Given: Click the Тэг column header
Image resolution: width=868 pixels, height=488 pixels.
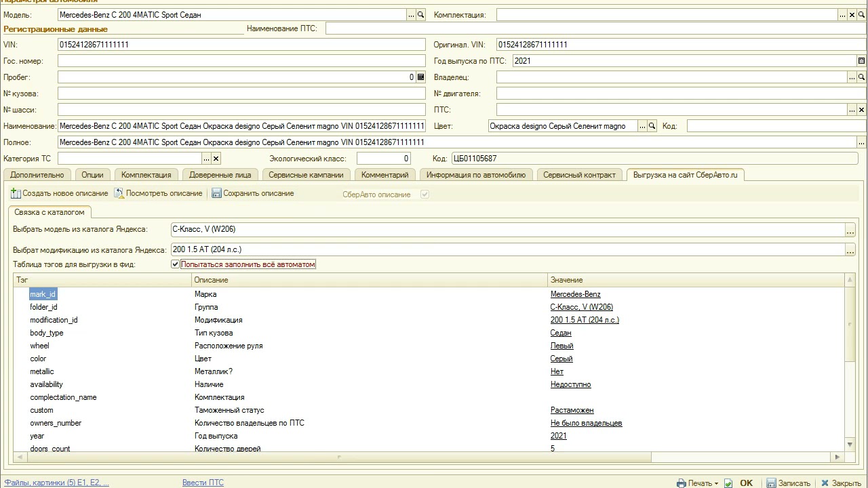Looking at the screenshot, I should [102, 280].
